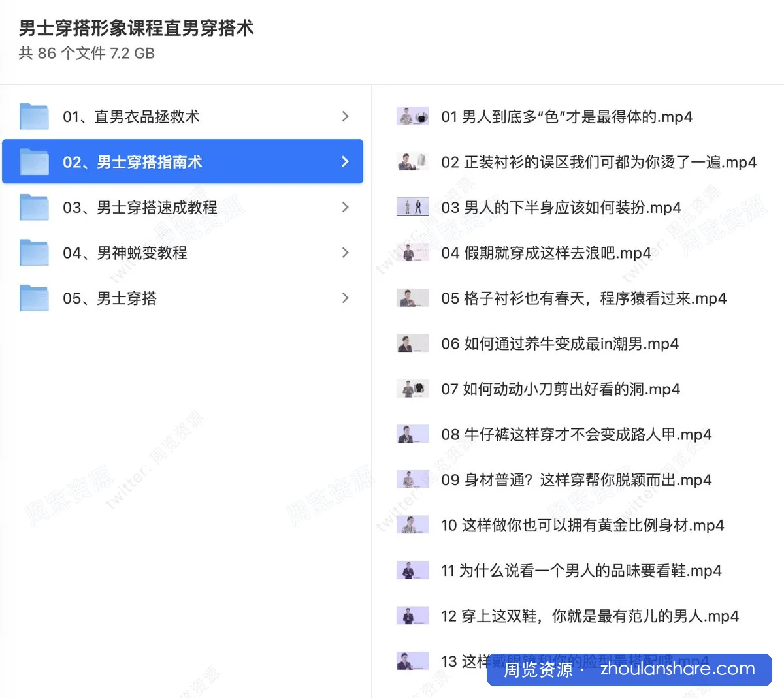784x698 pixels.
Task: Click the thumbnail of 10 黄金比例身材 video
Action: pyautogui.click(x=413, y=525)
